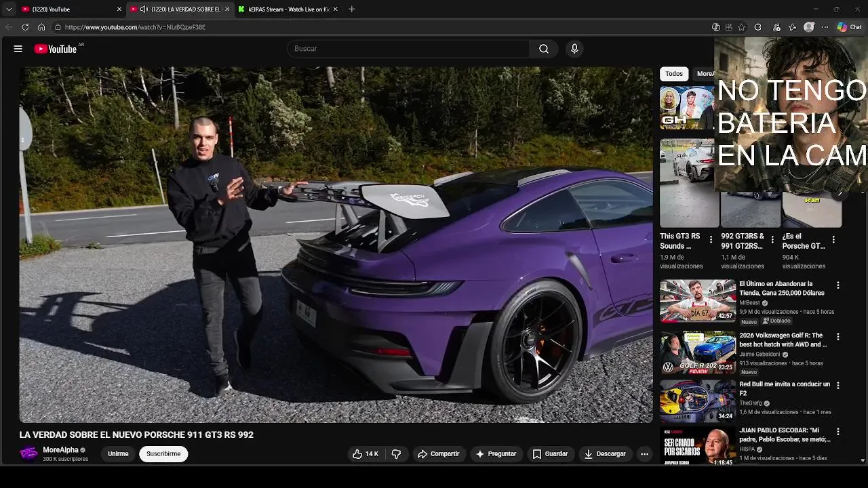Click the Preguntar button
This screenshot has width=868, height=488.
click(x=496, y=454)
